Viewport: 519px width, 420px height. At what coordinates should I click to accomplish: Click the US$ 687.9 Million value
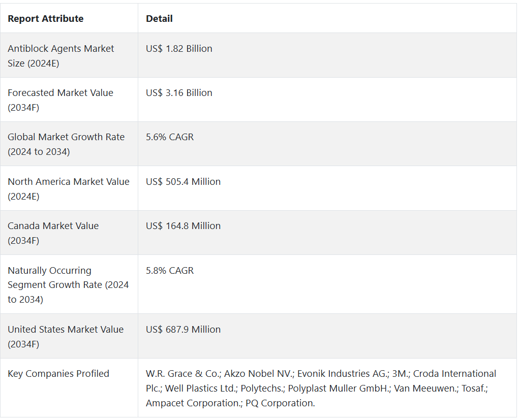[x=183, y=330]
